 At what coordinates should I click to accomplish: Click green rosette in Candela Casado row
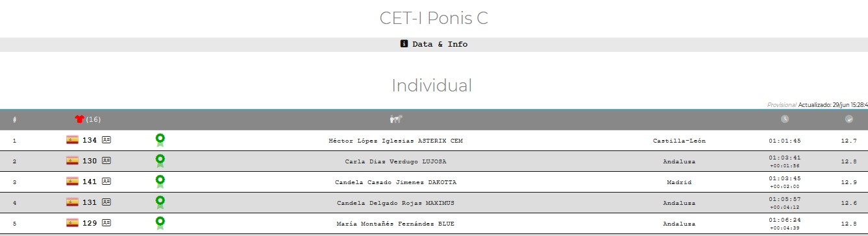(160, 182)
